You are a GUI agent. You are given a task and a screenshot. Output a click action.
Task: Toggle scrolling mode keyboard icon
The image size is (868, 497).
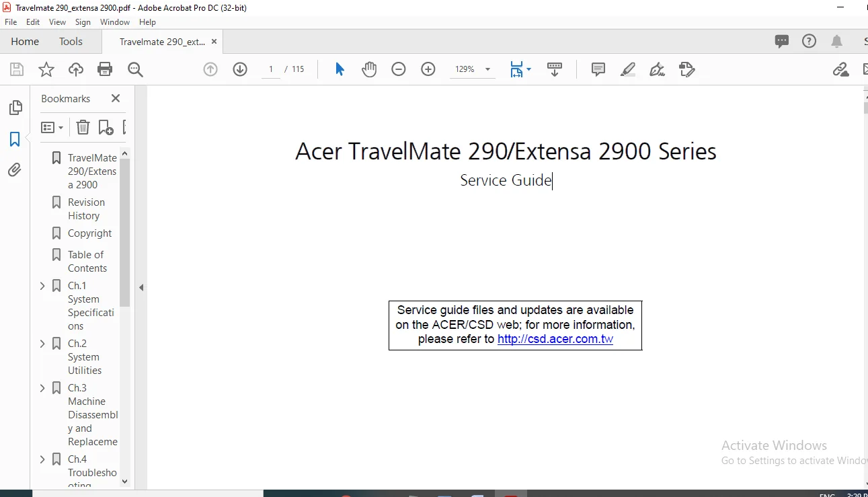555,69
